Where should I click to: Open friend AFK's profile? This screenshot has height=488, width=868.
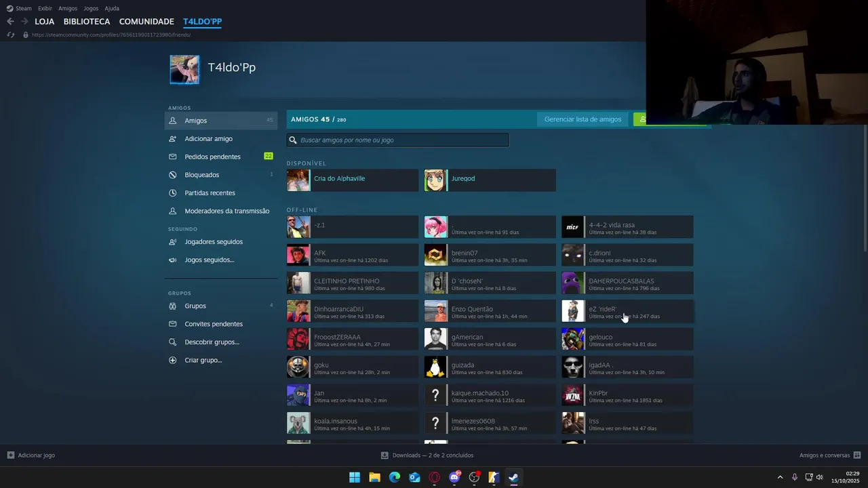click(353, 255)
